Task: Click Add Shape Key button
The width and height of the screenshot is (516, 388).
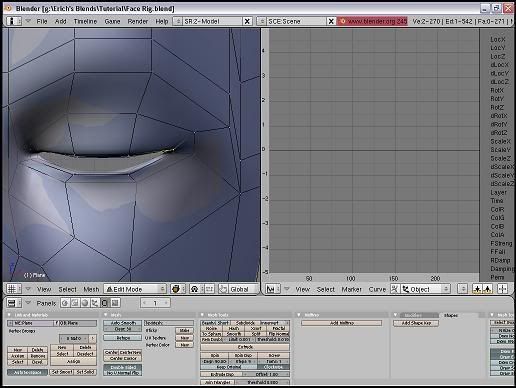Action: (416, 323)
